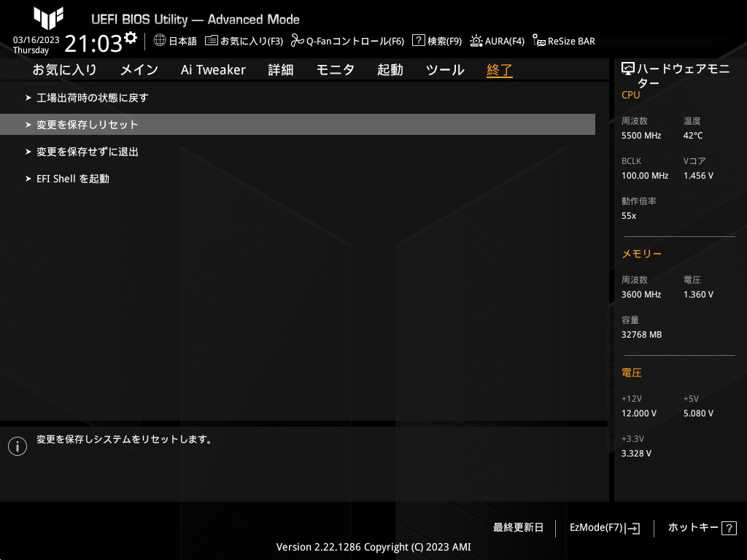Image resolution: width=747 pixels, height=560 pixels.
Task: Open the Ai Tweaker tab
Action: (213, 70)
